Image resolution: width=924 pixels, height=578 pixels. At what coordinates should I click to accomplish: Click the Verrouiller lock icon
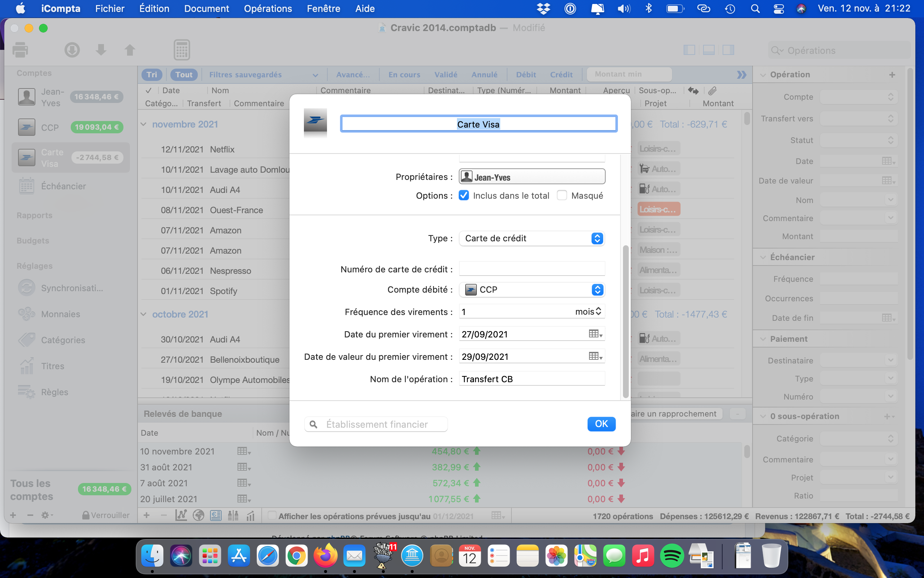point(86,515)
